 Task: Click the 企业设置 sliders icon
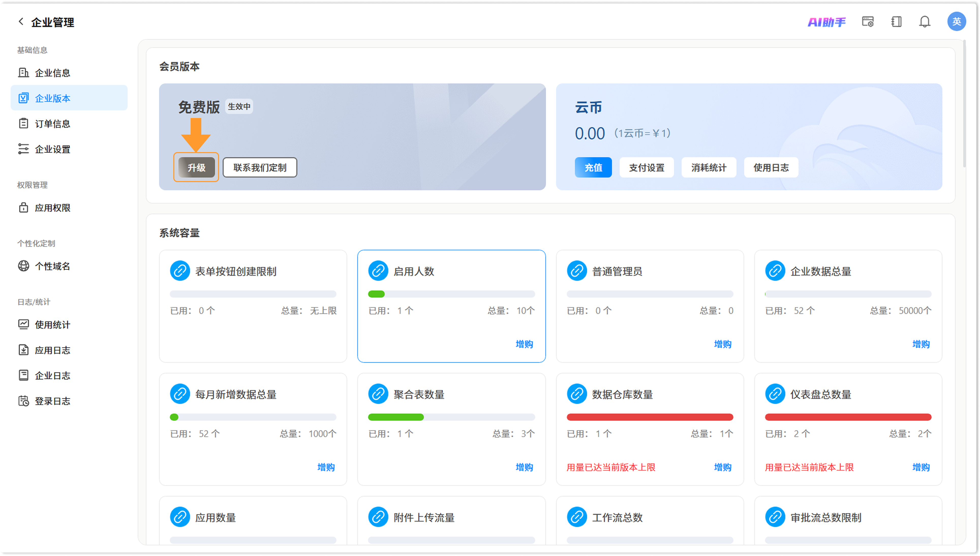(x=23, y=149)
